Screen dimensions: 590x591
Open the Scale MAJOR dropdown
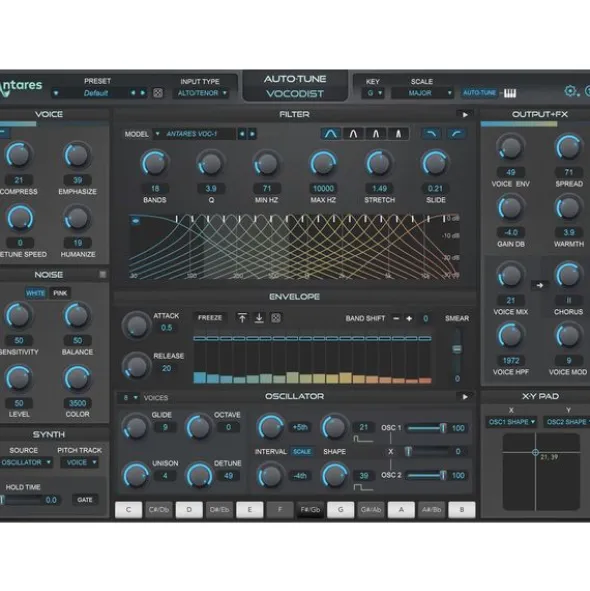422,93
